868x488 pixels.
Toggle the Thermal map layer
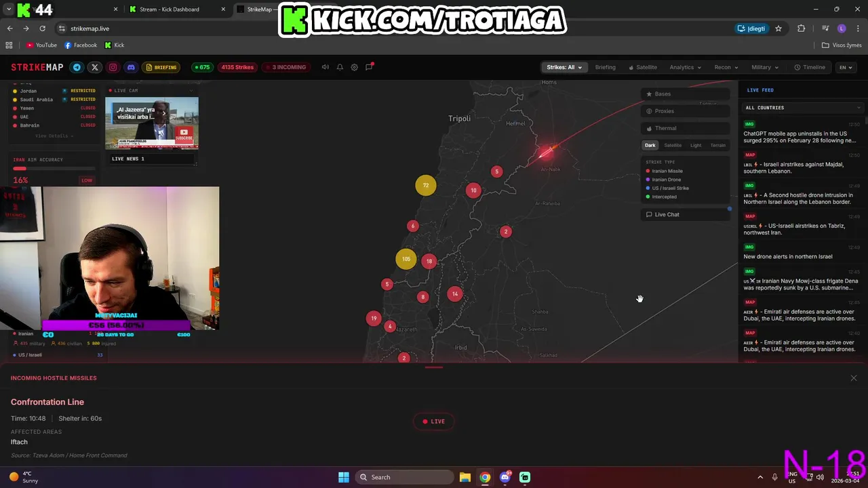pos(685,128)
